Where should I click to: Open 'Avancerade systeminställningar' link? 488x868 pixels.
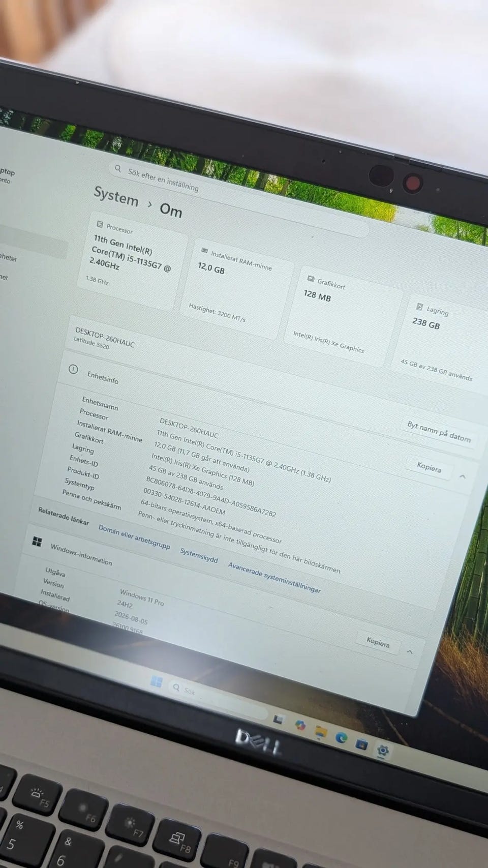click(x=274, y=578)
